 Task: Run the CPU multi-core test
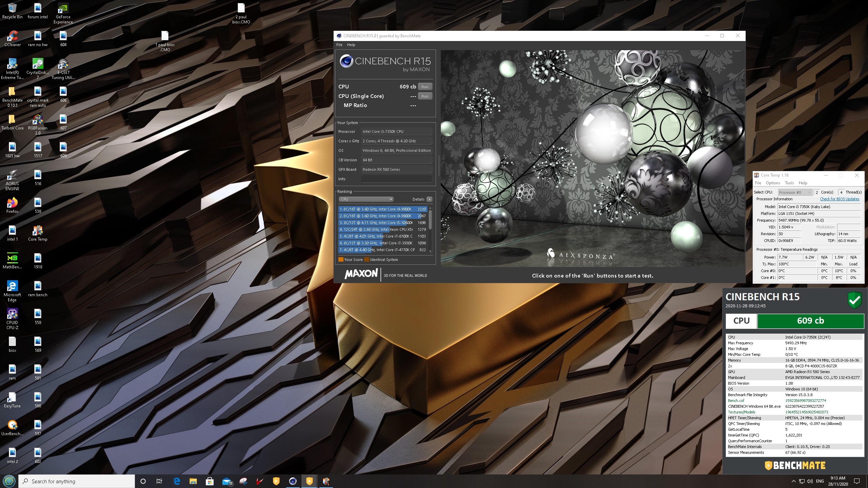(x=425, y=87)
